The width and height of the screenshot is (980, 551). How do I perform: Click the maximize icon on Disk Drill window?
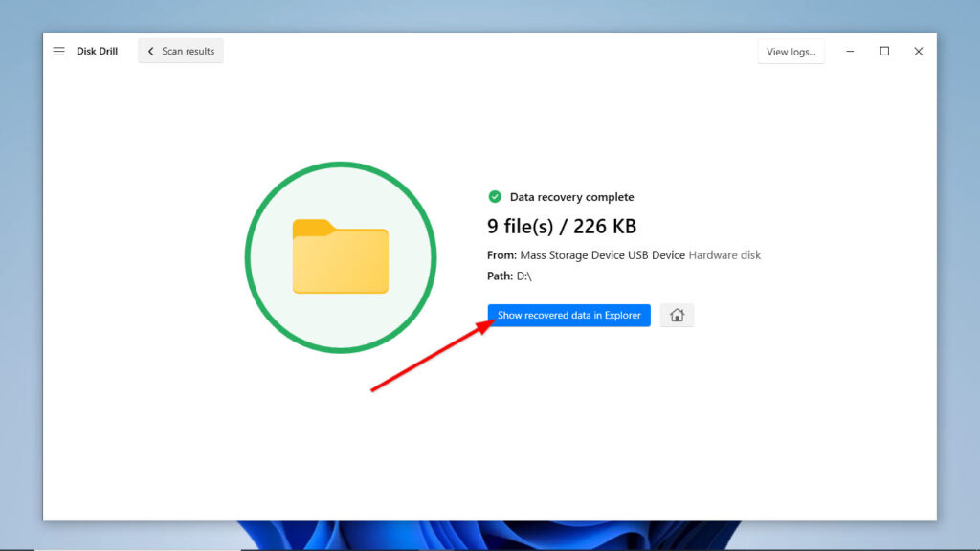point(884,51)
